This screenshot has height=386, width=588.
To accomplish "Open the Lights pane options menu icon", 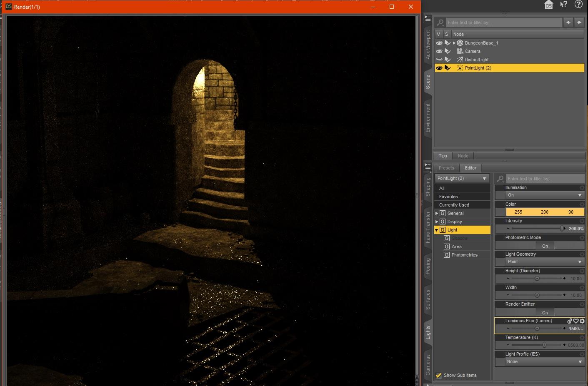I will 428,166.
